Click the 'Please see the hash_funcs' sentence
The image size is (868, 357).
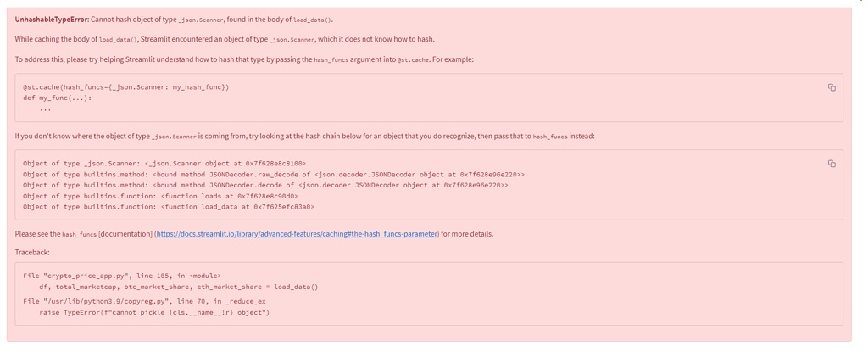pos(254,233)
